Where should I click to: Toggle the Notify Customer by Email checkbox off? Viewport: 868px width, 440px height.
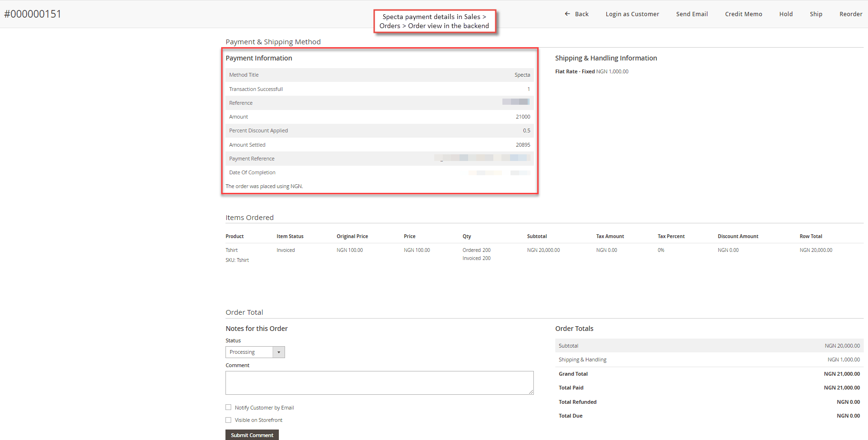point(229,407)
